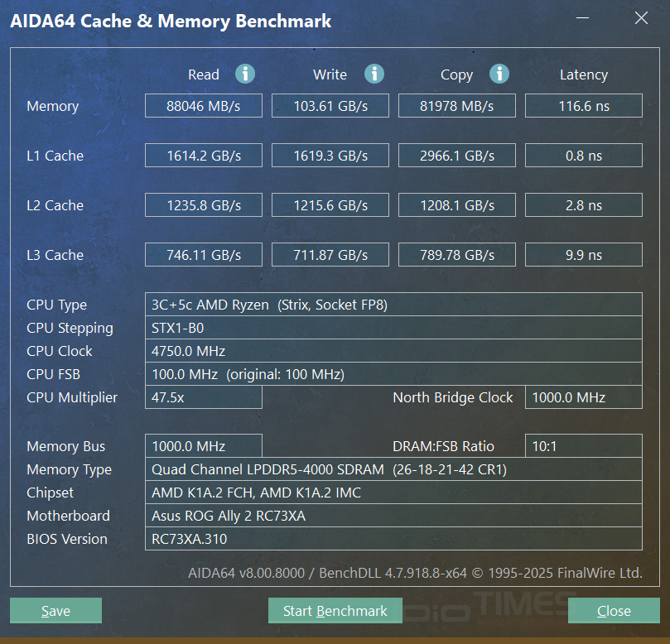Click the CPU Stepping field STX1-B0

tap(393, 328)
